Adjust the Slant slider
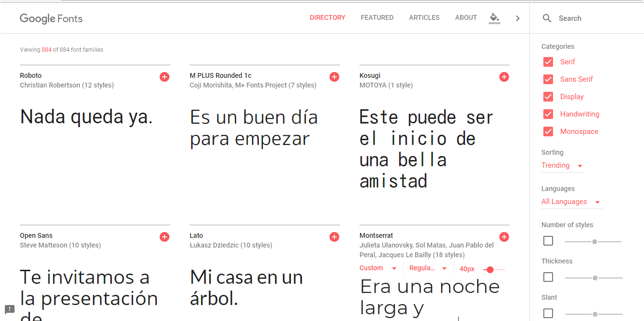The width and height of the screenshot is (644, 321). pos(594,314)
